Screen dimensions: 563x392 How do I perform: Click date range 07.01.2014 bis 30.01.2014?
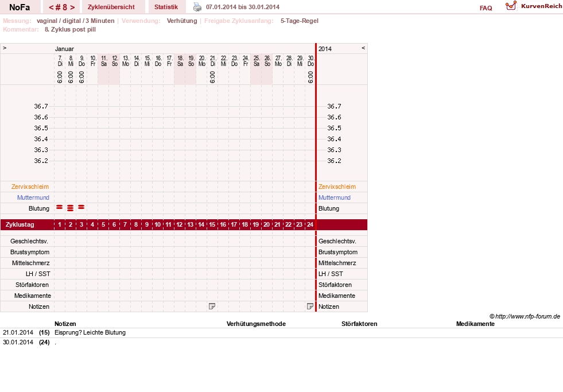pyautogui.click(x=243, y=7)
